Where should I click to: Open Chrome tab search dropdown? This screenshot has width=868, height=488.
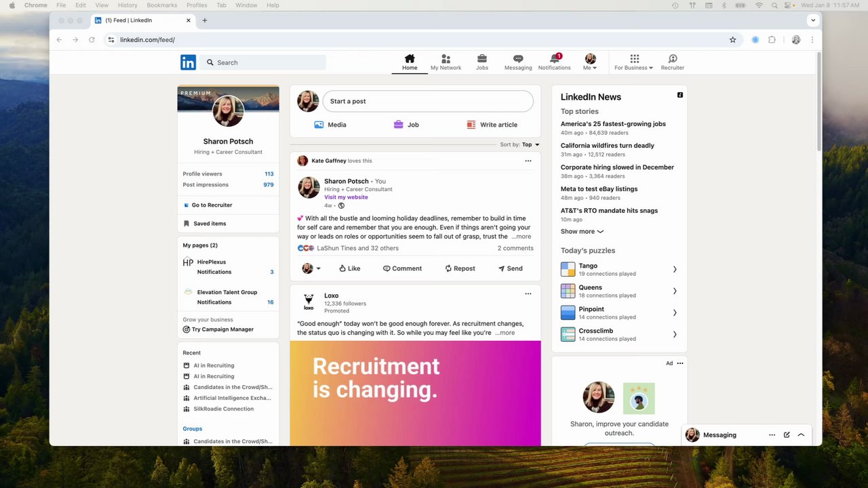(x=813, y=20)
